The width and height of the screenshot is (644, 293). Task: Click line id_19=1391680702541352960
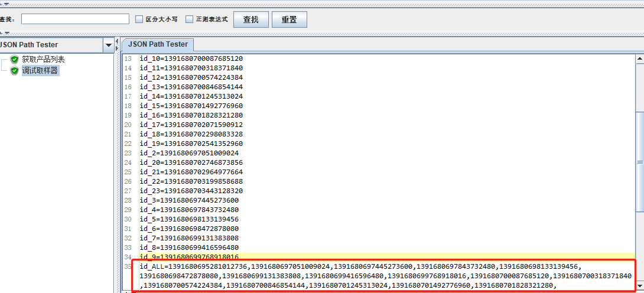point(191,144)
